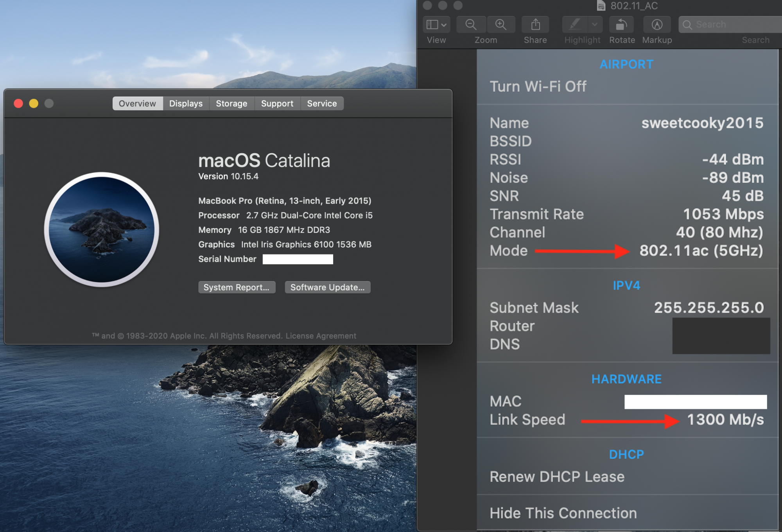Image resolution: width=782 pixels, height=532 pixels.
Task: Click the Software Update button
Action: (x=327, y=287)
